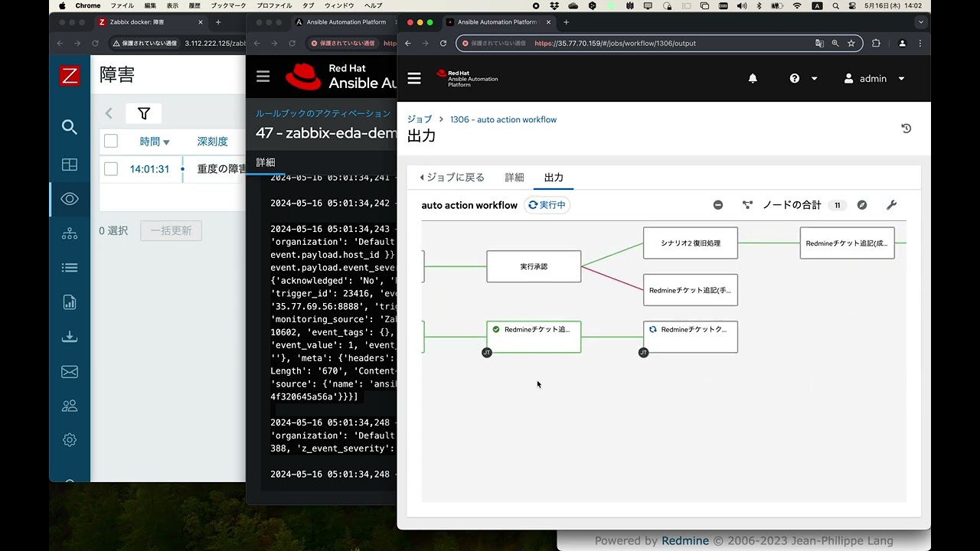Click 一括更新 button in Zabbix
Screen dimensions: 980x551
(x=171, y=230)
